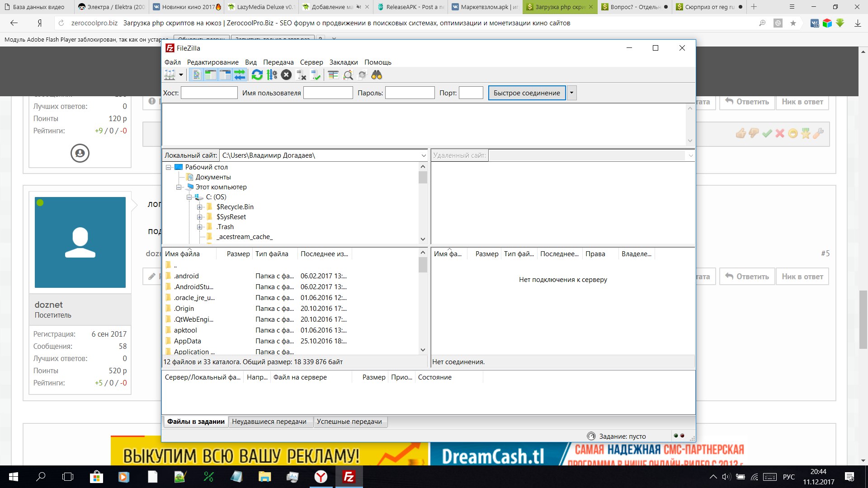Image resolution: width=868 pixels, height=488 pixels.
Task: Click the disconnect from server icon
Action: (x=301, y=75)
